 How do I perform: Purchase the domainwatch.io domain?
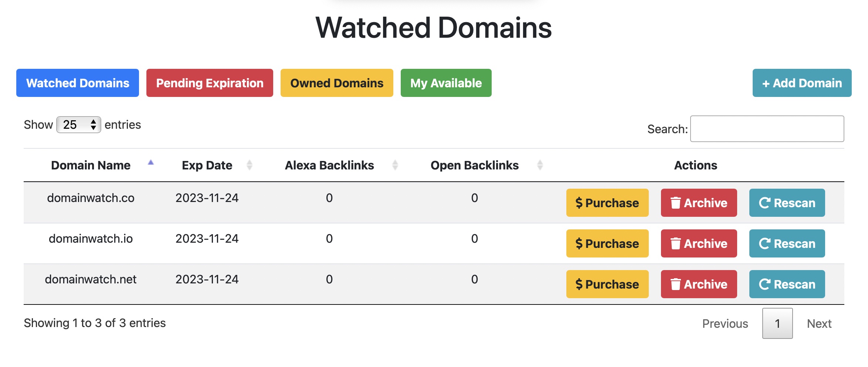click(x=607, y=243)
